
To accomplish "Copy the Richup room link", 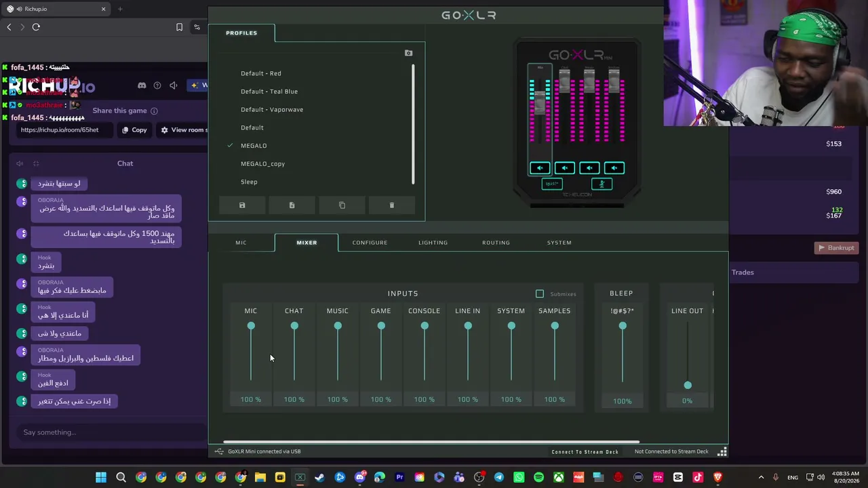I will coord(134,130).
